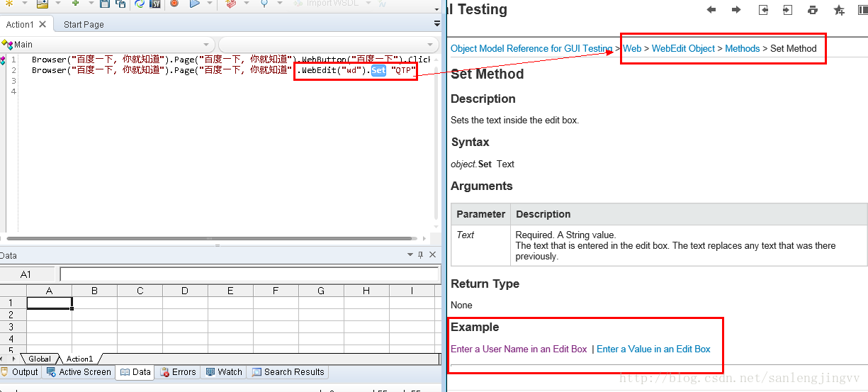Pin the Data pane
The width and height of the screenshot is (868, 392).
click(421, 255)
